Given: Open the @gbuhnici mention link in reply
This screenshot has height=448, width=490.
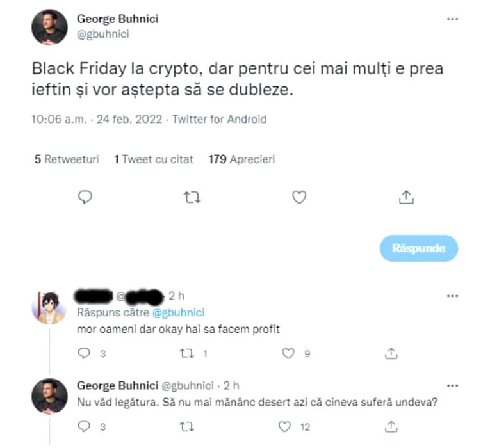Looking at the screenshot, I should coord(179,312).
